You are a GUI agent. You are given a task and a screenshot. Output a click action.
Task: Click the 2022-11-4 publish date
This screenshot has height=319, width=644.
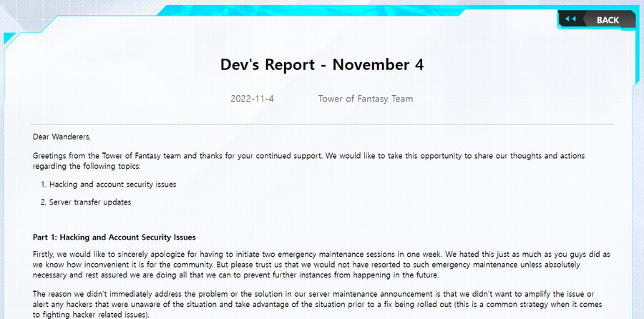pyautogui.click(x=252, y=99)
